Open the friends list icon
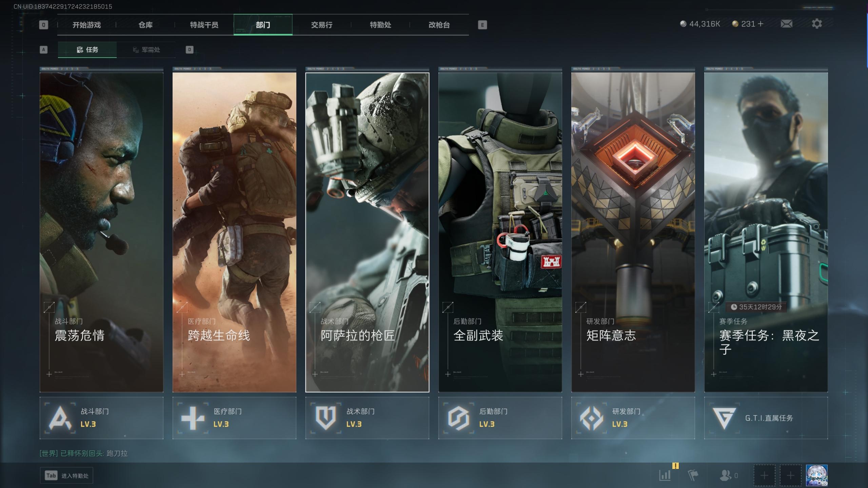Viewport: 868px width, 488px height. click(x=726, y=475)
